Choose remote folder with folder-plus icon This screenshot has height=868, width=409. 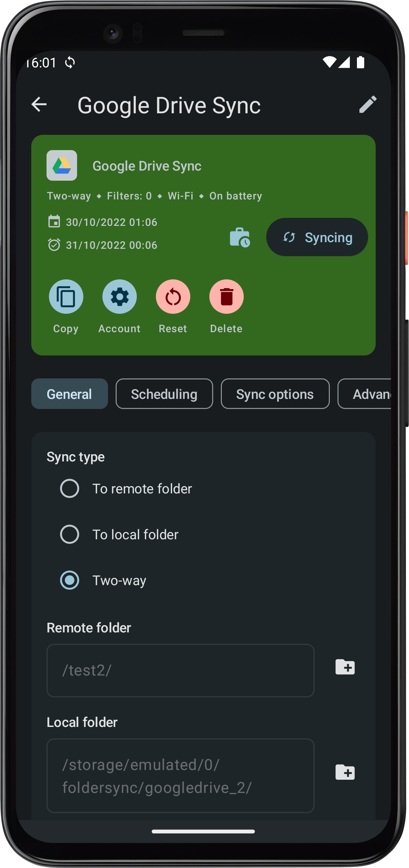pyautogui.click(x=345, y=667)
